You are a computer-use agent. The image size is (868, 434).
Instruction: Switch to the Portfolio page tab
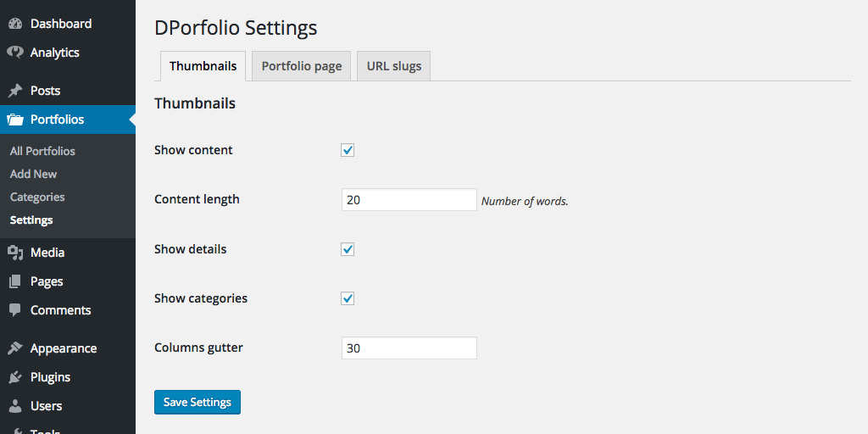coord(302,66)
